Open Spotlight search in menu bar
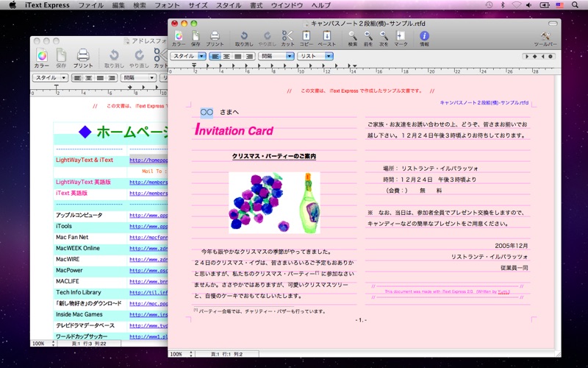Viewport: 588px width, 368px height. (x=575, y=5)
